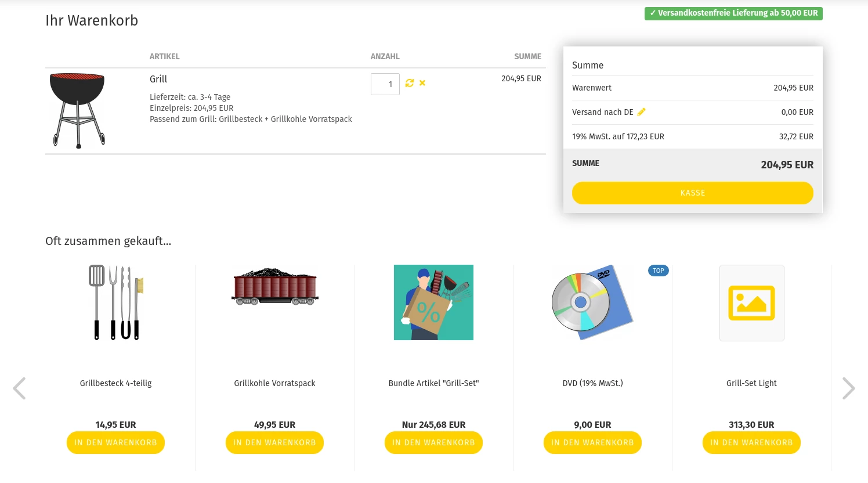
Task: Click the DVD disc product image
Action: point(592,302)
